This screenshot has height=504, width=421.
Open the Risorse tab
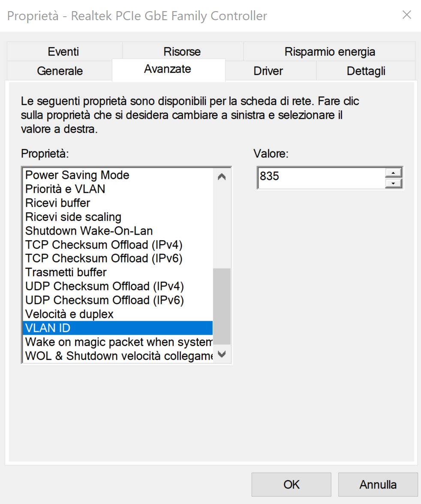tap(182, 51)
